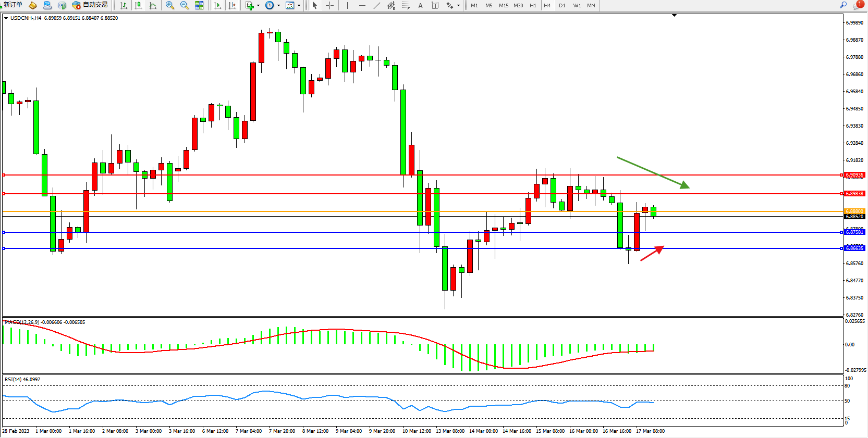Open the tile windows chart layout icon
The width and height of the screenshot is (868, 438).
(x=199, y=5)
